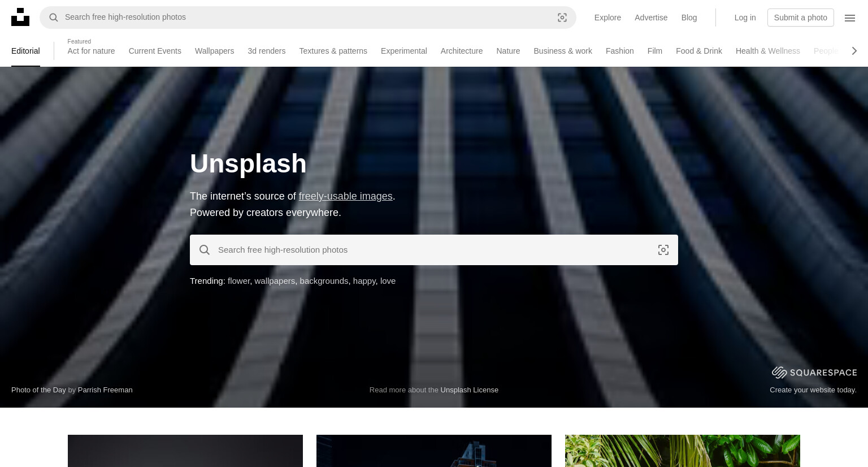The width and height of the screenshot is (868, 467).
Task: Switch to the Fashion category
Action: tap(619, 51)
